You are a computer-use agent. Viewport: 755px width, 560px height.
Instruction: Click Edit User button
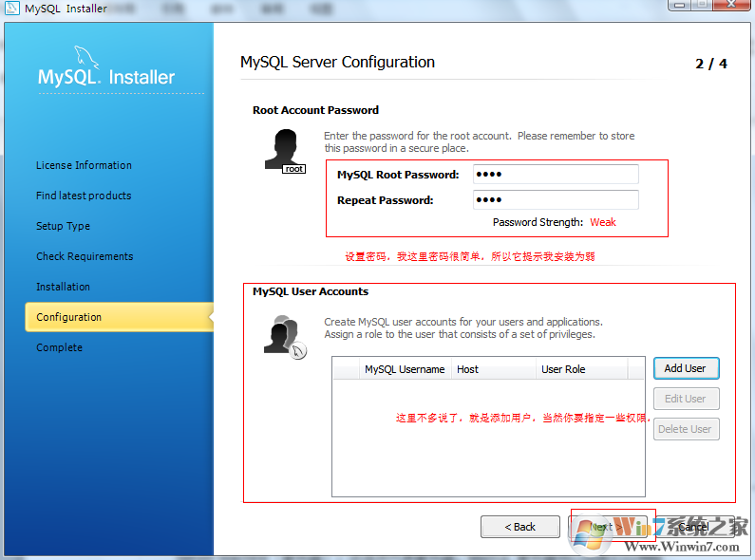pyautogui.click(x=686, y=399)
